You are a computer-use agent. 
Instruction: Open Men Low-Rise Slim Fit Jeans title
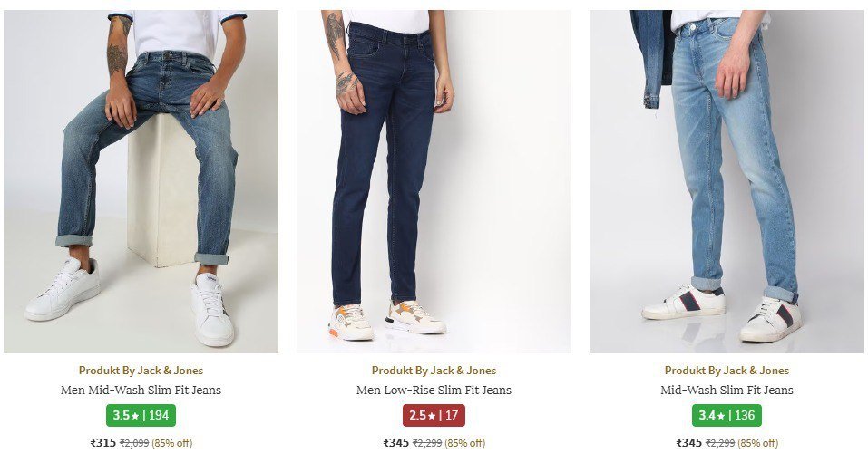coord(434,390)
